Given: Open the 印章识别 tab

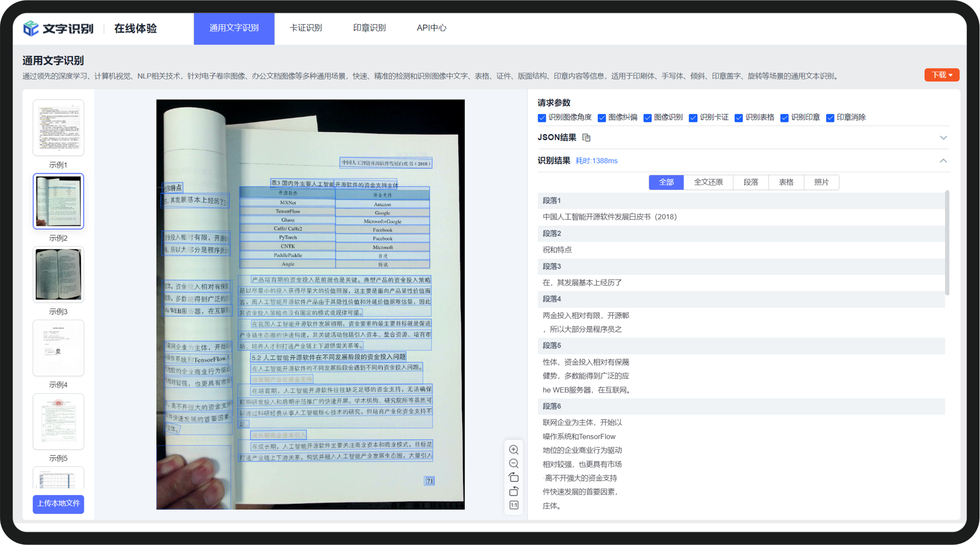Looking at the screenshot, I should click(x=369, y=28).
